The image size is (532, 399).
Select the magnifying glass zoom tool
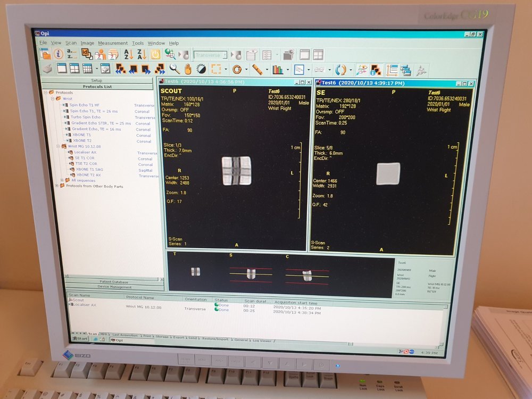coord(174,69)
